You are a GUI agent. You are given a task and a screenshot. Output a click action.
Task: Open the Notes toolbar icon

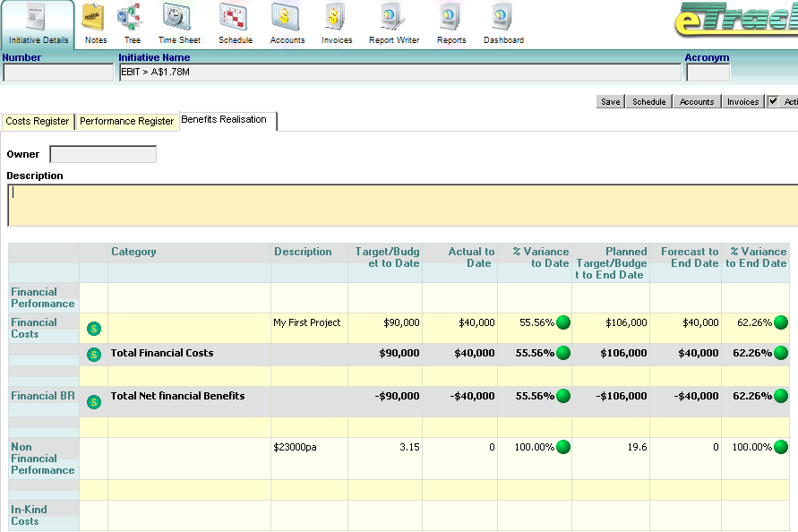95,23
